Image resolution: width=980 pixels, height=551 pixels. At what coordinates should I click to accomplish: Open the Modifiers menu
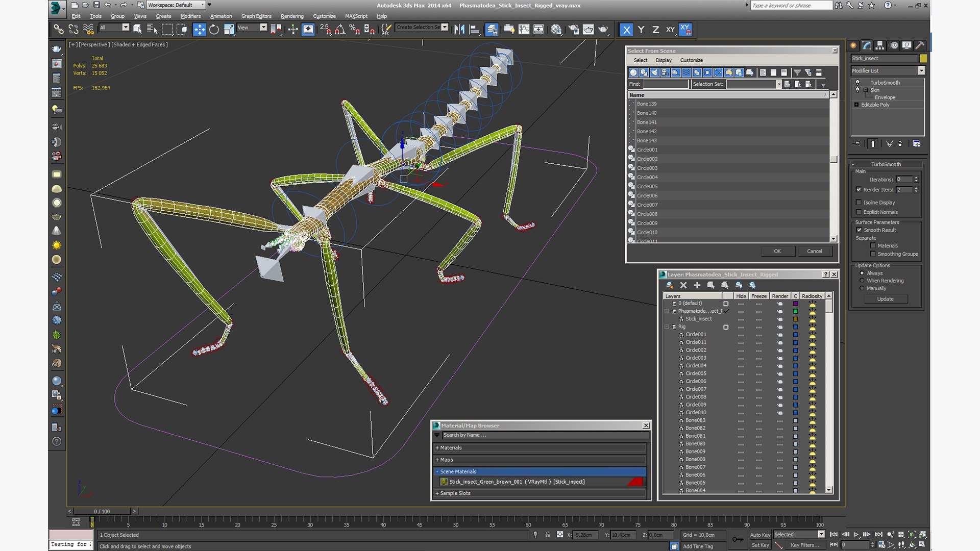(x=190, y=16)
